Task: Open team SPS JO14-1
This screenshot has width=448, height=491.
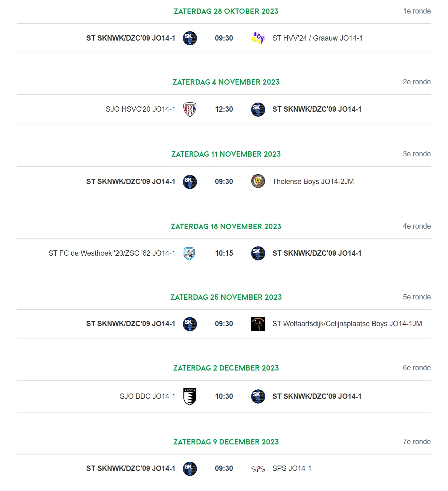Action: point(292,468)
